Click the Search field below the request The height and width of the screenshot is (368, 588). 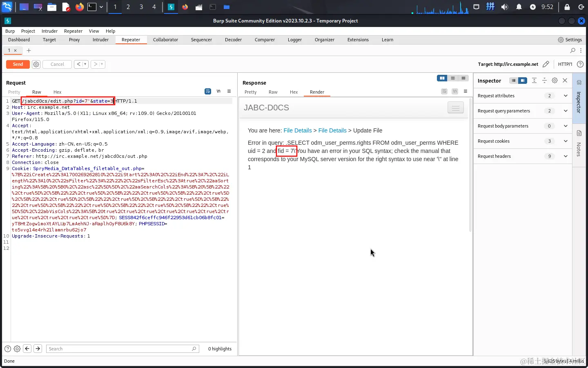coord(122,349)
